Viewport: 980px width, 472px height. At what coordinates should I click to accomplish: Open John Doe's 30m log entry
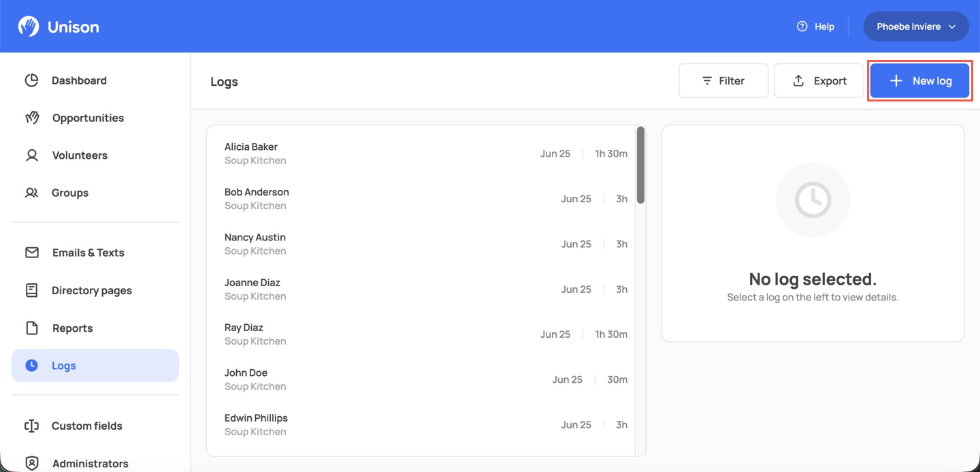[426, 379]
